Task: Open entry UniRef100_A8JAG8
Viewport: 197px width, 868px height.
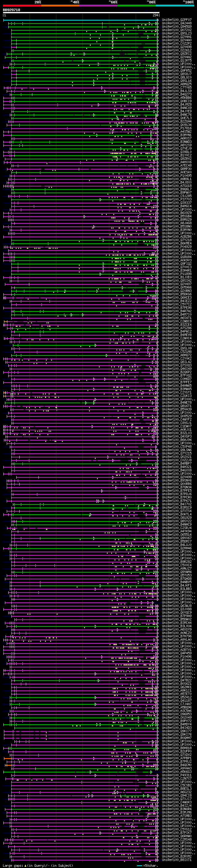Action: [177, 223]
